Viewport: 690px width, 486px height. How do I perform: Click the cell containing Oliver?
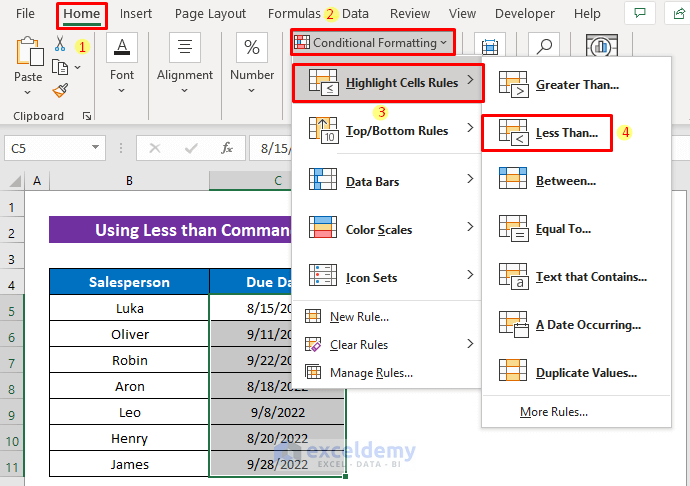point(129,335)
